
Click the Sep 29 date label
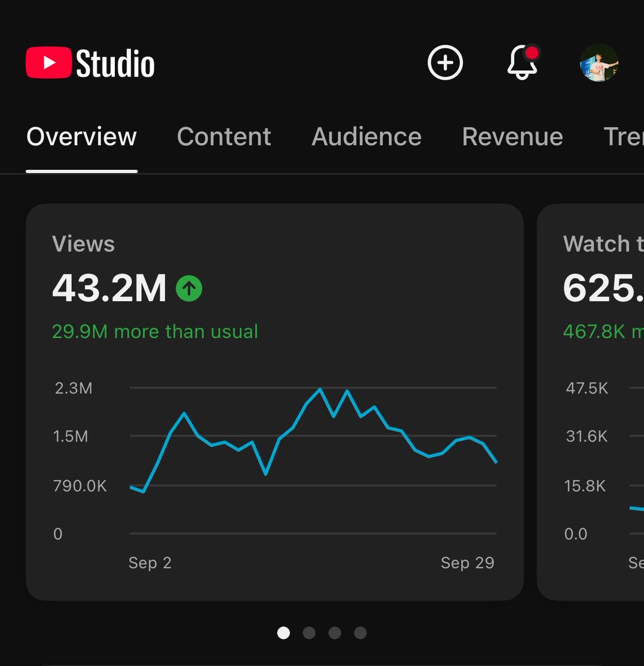coord(468,563)
